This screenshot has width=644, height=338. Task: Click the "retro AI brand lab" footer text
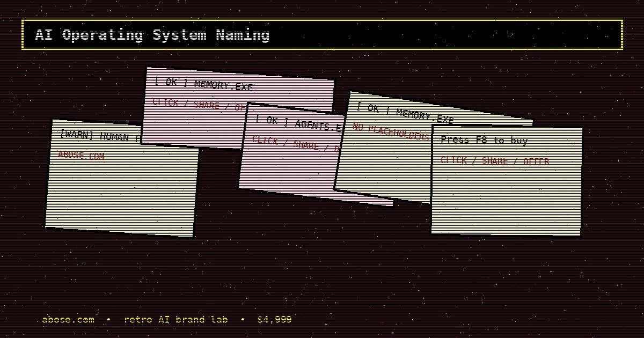[176, 320]
